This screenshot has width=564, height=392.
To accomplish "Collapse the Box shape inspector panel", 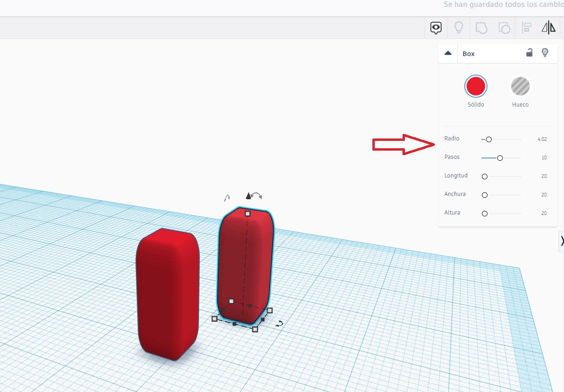I will [x=448, y=53].
